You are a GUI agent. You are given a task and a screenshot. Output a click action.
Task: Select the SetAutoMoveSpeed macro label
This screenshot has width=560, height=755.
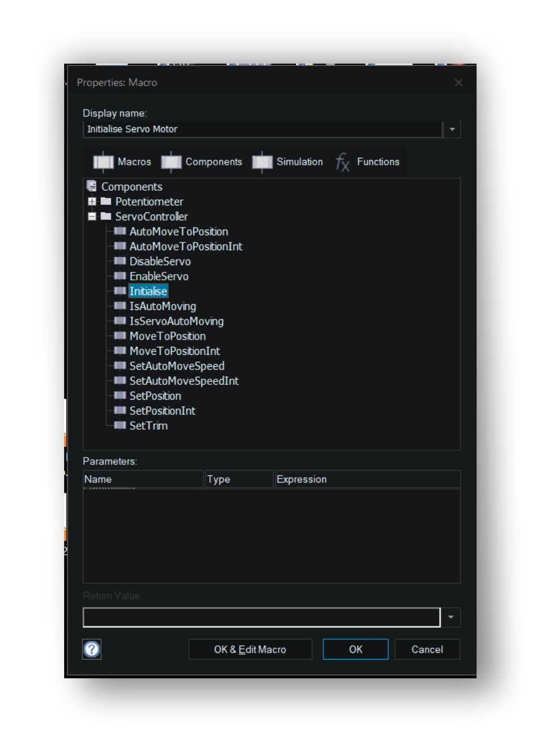[177, 366]
